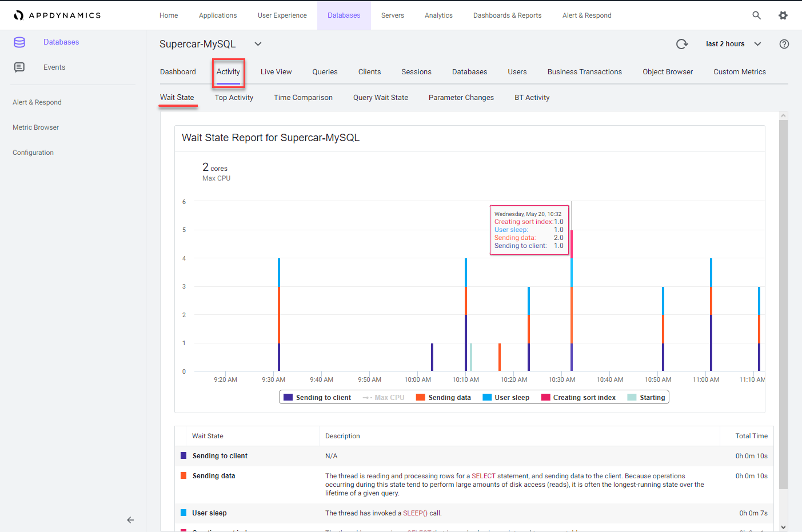This screenshot has width=802, height=532.
Task: Toggle Max CPU legend series
Action: (383, 398)
